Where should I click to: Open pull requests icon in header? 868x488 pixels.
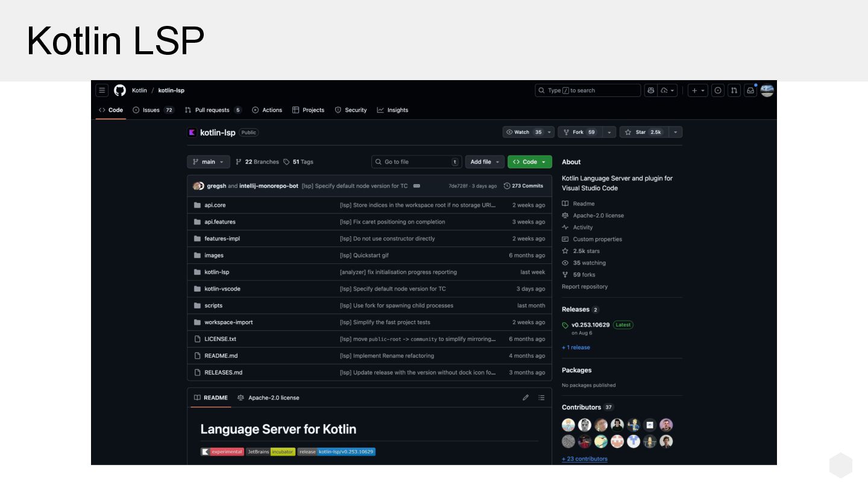(734, 90)
